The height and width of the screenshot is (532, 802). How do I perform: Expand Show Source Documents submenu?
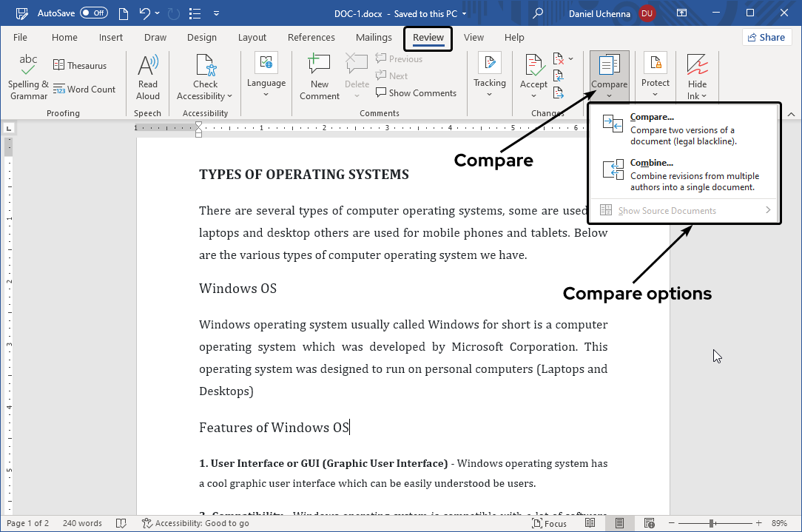[685, 210]
